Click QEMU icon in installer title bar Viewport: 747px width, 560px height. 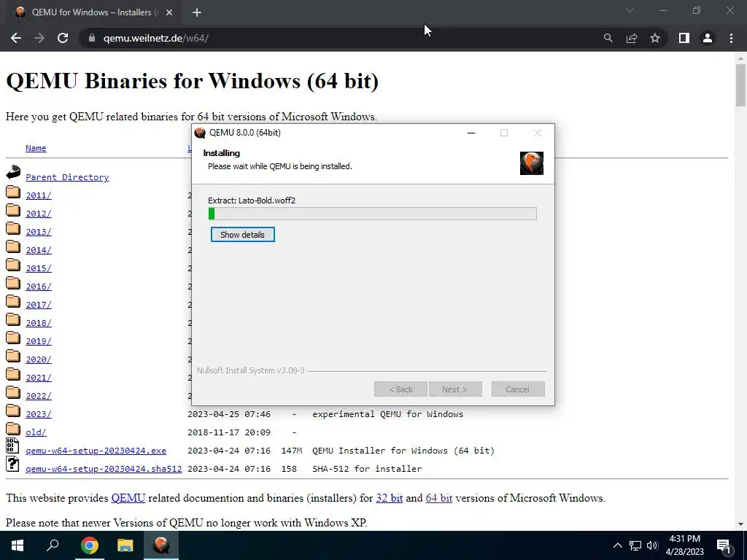click(x=200, y=133)
